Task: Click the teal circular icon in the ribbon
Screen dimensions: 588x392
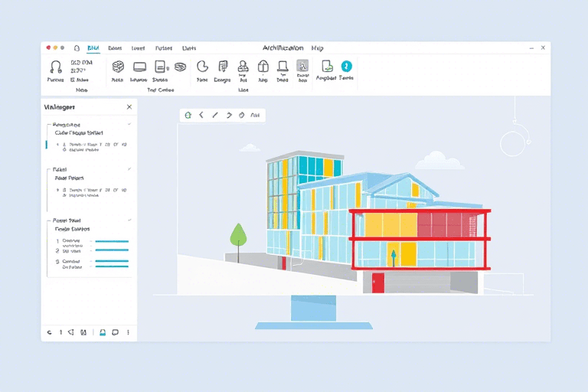Action: (x=346, y=67)
